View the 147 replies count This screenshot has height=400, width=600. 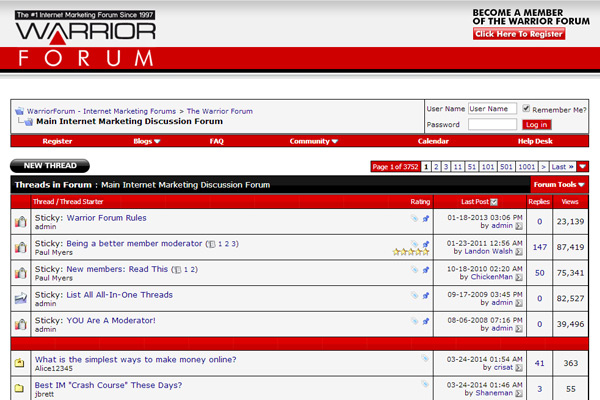pos(540,247)
